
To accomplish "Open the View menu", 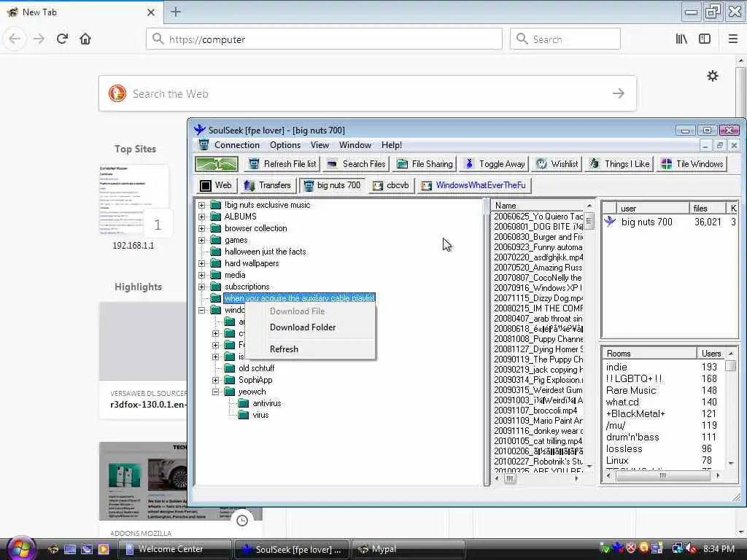I will coord(320,145).
